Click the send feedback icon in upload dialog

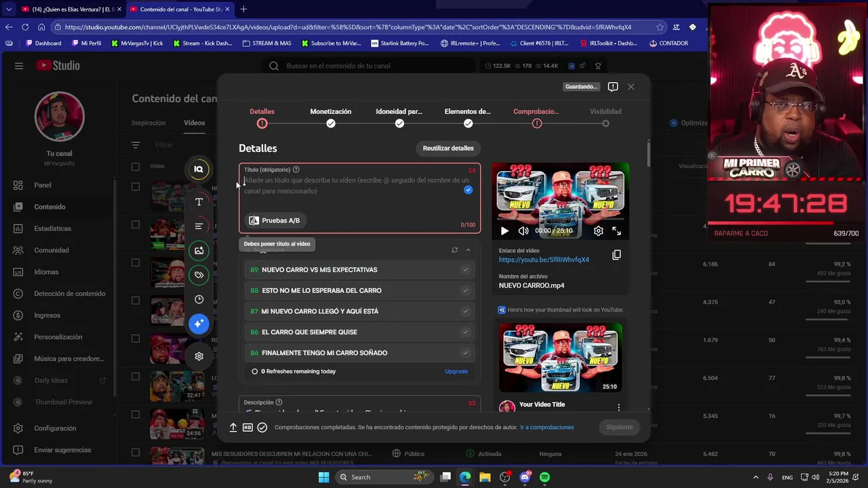612,87
